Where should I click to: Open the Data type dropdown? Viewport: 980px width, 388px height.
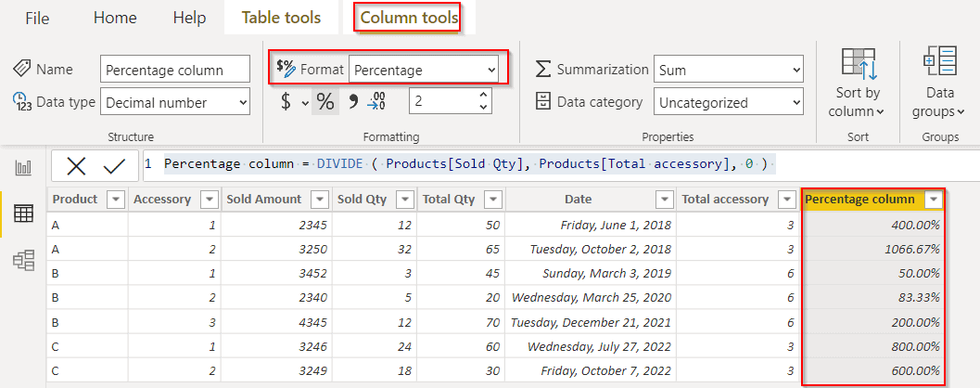[175, 103]
